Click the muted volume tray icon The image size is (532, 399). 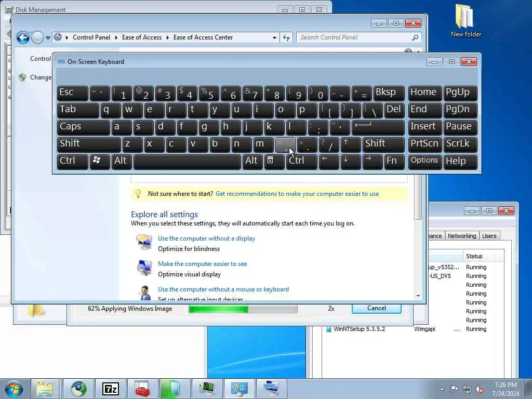tap(480, 389)
